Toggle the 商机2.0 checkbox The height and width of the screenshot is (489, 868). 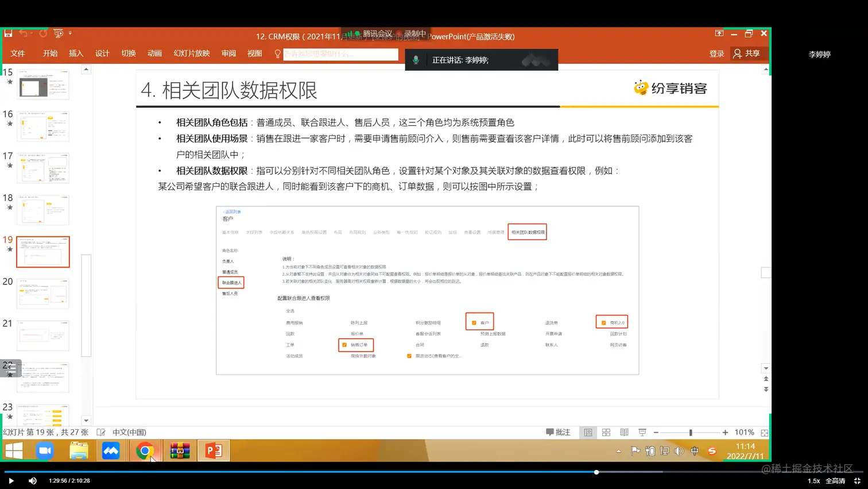(604, 323)
